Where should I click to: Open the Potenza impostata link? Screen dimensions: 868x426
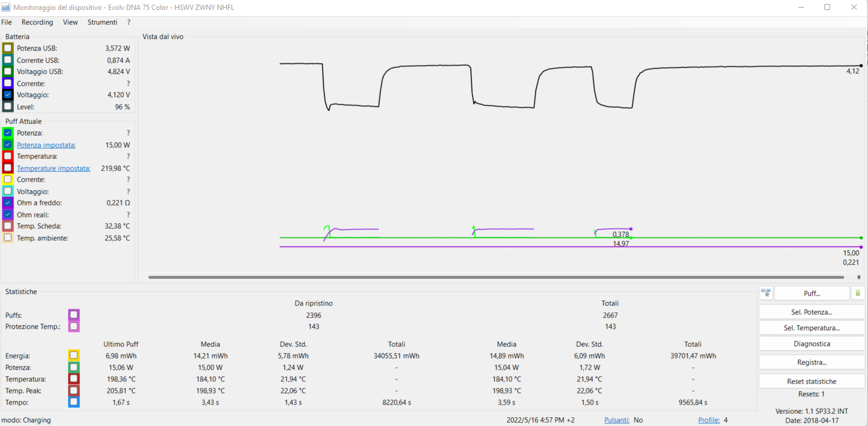[x=47, y=145]
